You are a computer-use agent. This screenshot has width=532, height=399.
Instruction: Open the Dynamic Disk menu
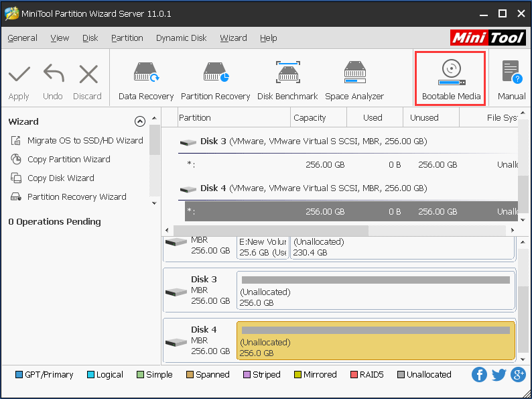click(181, 38)
